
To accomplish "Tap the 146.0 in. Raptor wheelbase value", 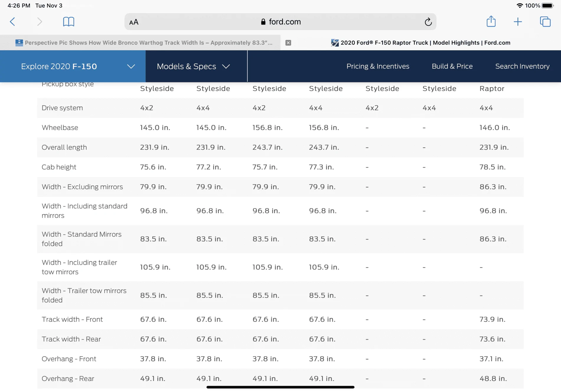I will click(495, 128).
